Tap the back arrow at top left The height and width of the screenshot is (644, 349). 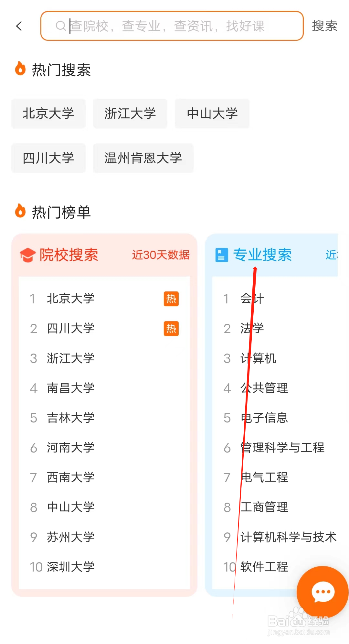tap(19, 26)
